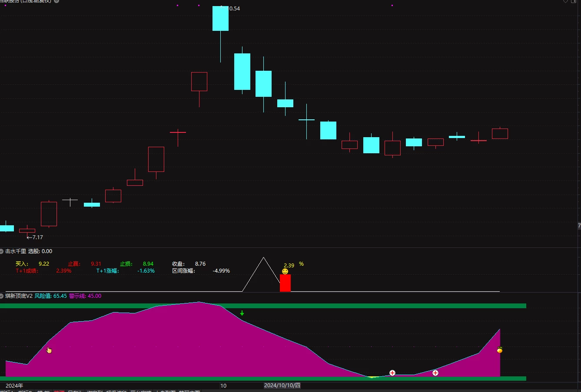Click the 止损 value 8.94

pos(148,264)
